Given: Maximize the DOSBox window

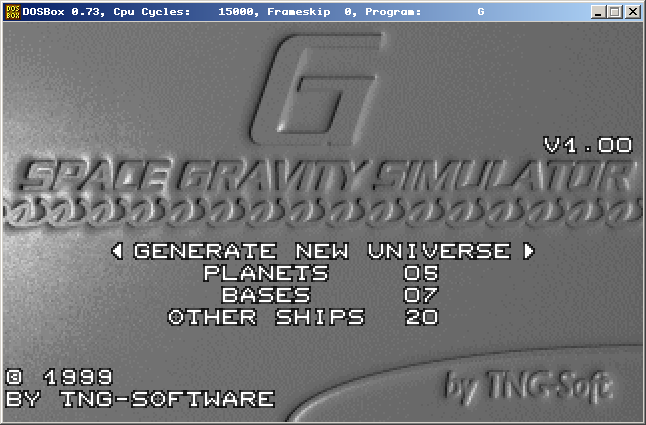Looking at the screenshot, I should click(x=615, y=12).
